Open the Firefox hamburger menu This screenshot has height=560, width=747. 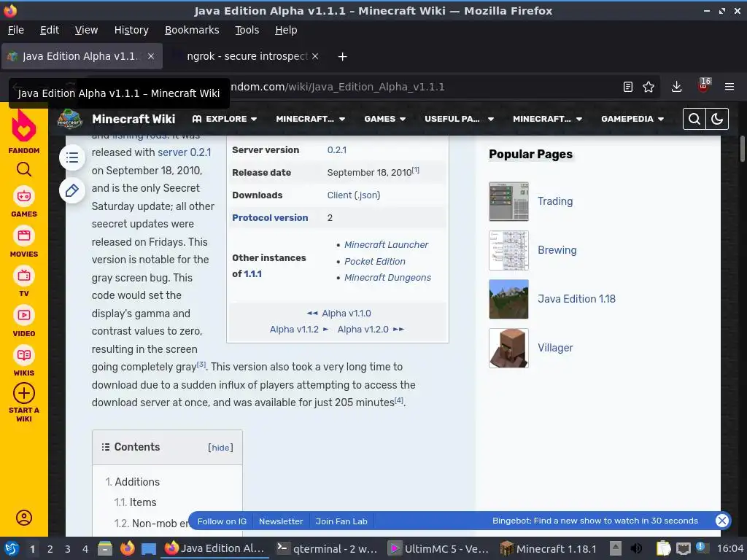pyautogui.click(x=729, y=87)
